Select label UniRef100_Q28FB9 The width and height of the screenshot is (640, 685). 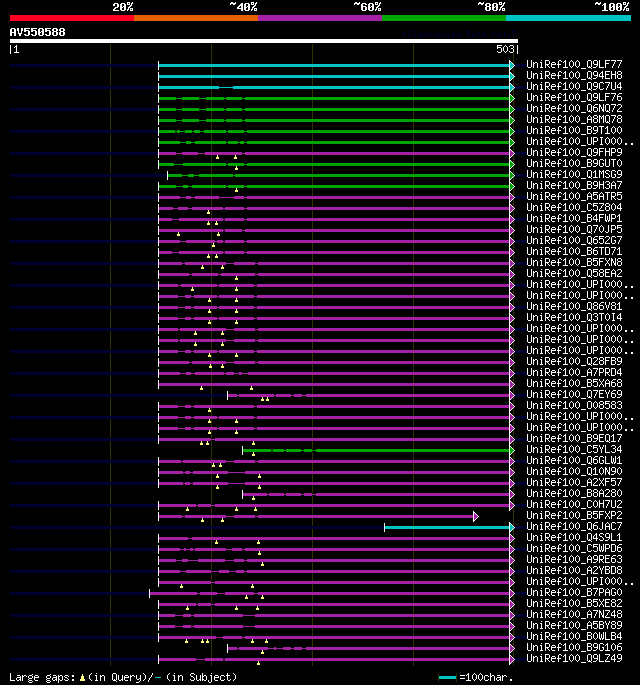pos(574,362)
